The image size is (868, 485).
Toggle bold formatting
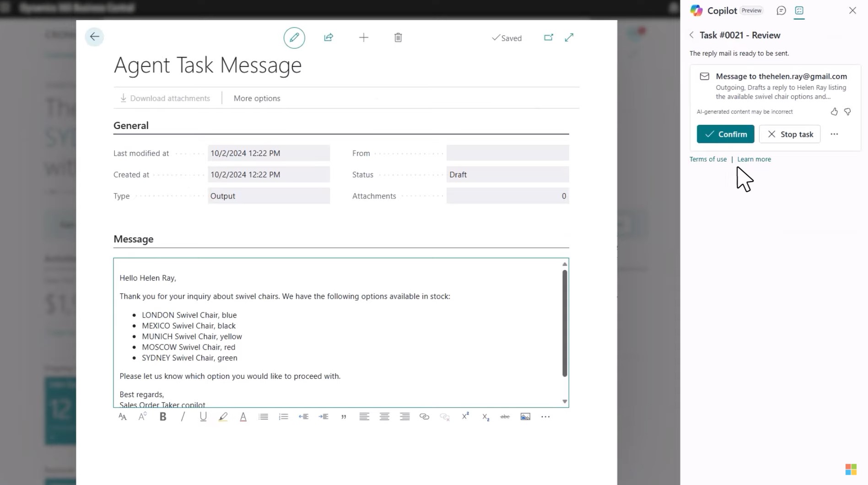point(163,417)
